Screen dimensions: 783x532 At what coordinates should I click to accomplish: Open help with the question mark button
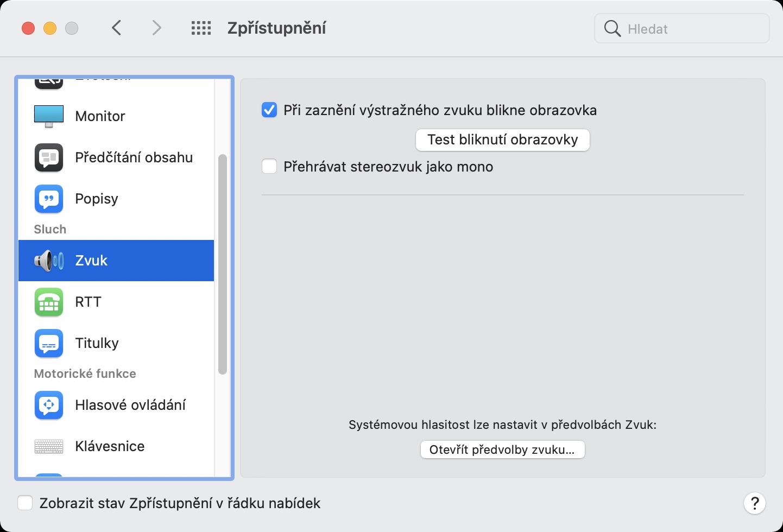754,503
